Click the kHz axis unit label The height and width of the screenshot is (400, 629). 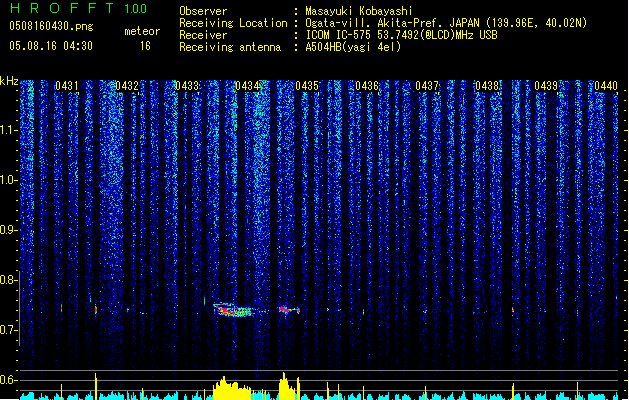(9, 81)
